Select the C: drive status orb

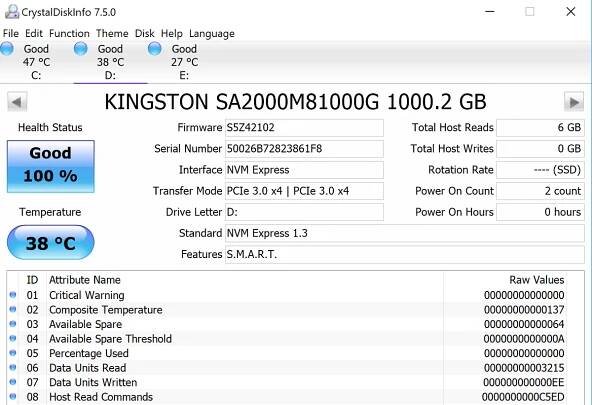coord(7,49)
